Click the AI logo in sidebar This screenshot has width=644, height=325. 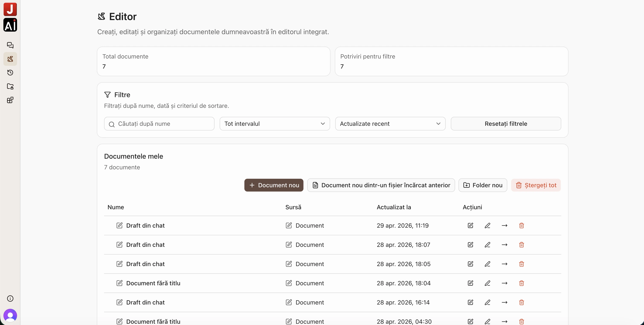coord(10,25)
